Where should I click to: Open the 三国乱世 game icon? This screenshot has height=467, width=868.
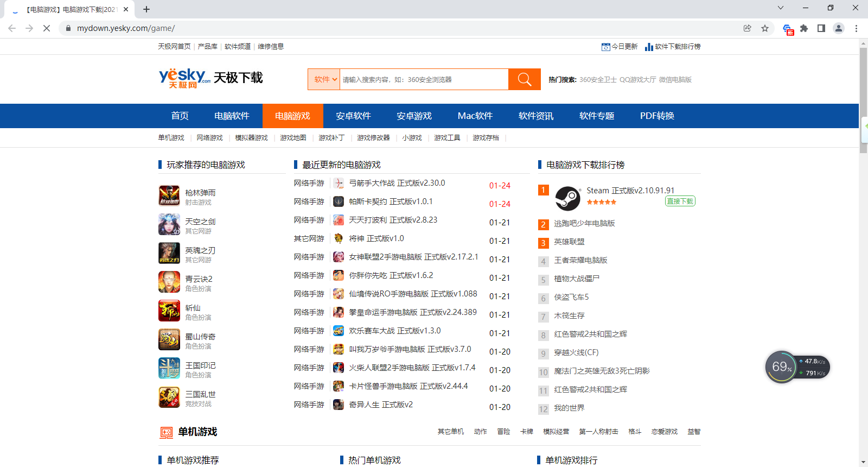[169, 397]
